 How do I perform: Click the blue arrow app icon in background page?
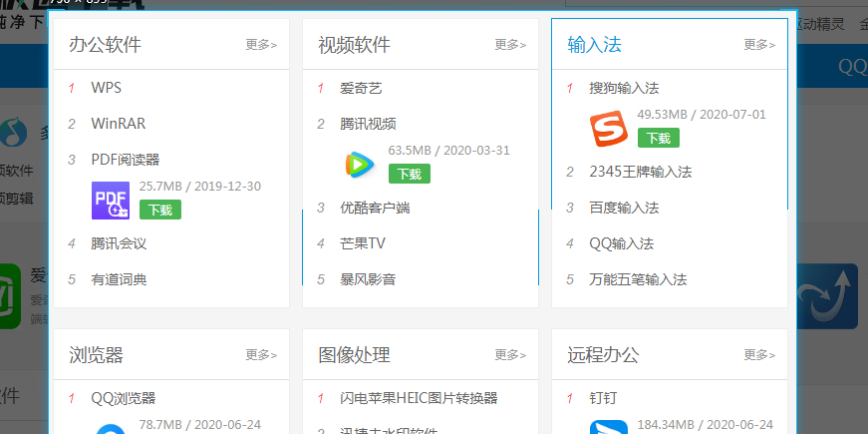click(x=827, y=296)
